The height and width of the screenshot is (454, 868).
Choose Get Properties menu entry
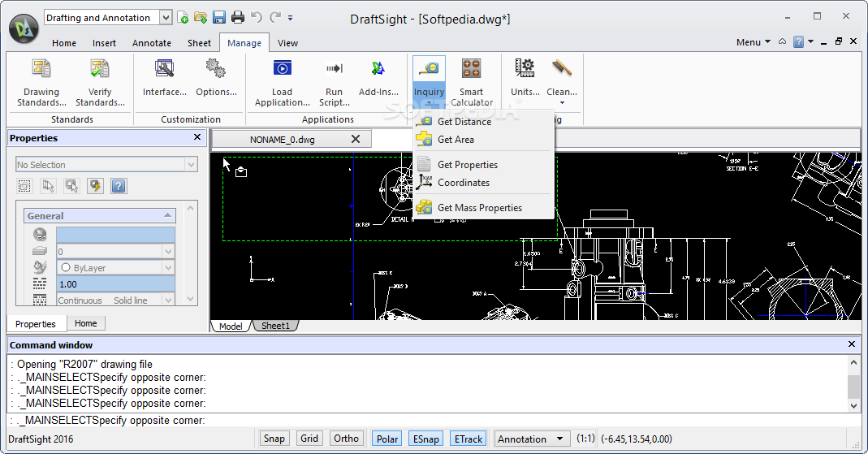coord(483,164)
